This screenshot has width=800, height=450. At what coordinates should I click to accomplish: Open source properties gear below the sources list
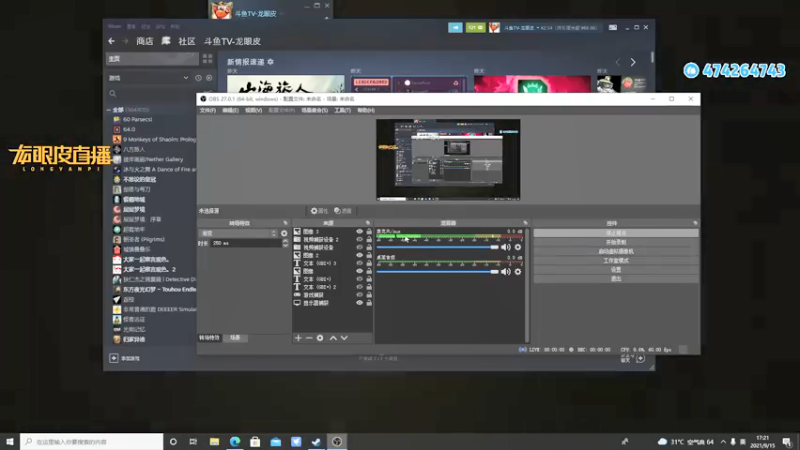(x=320, y=338)
